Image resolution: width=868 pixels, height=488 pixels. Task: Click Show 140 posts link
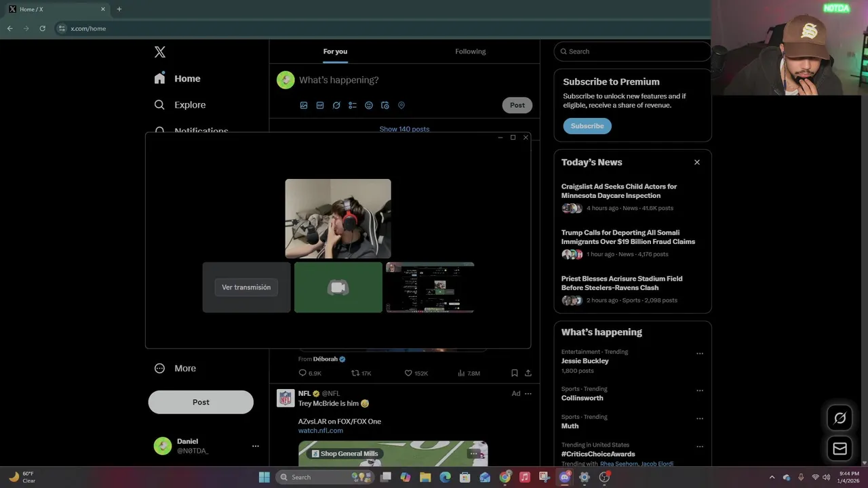[404, 129]
